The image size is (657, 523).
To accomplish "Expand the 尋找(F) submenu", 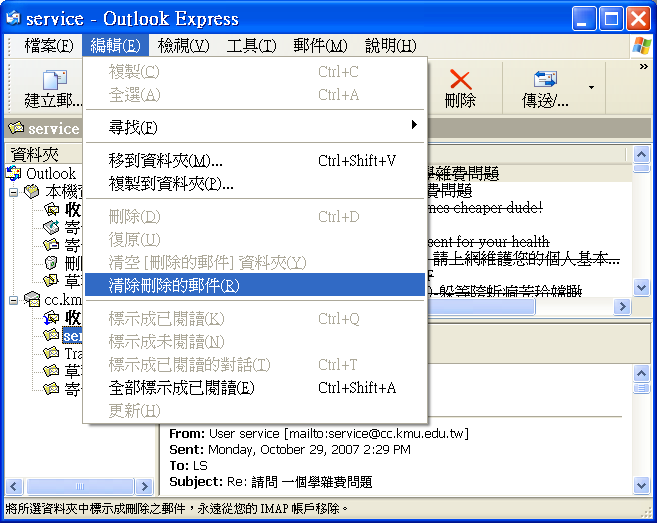I will click(255, 127).
